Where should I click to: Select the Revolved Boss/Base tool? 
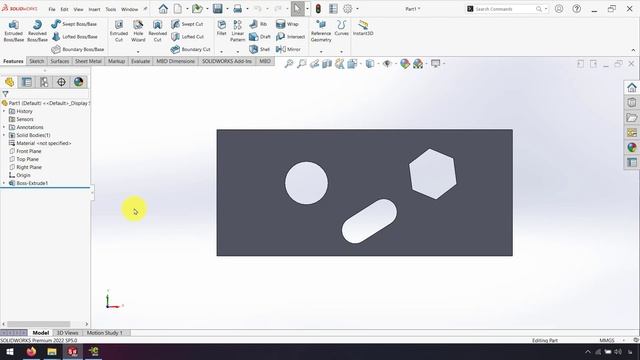tap(37, 31)
